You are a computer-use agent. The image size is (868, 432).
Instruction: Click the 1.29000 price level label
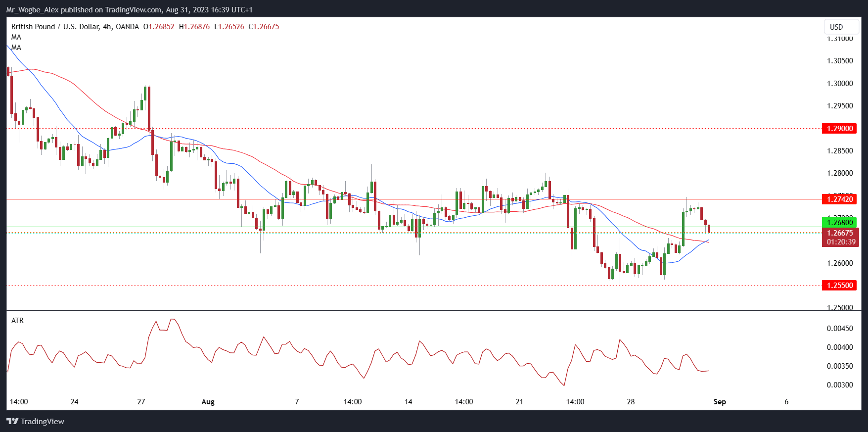coord(839,129)
